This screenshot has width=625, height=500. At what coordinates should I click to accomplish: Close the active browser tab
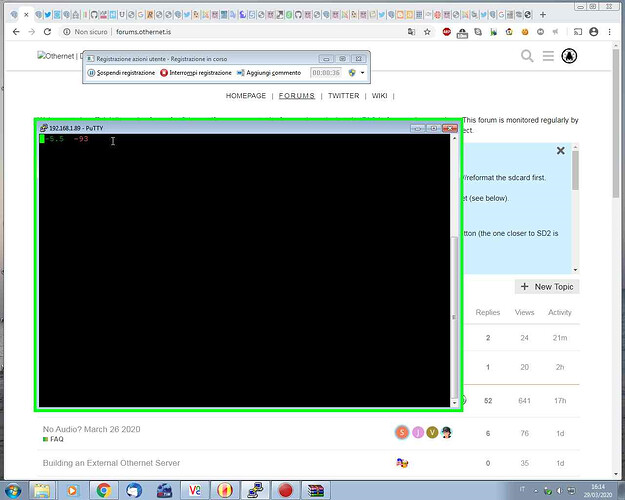tap(26, 15)
